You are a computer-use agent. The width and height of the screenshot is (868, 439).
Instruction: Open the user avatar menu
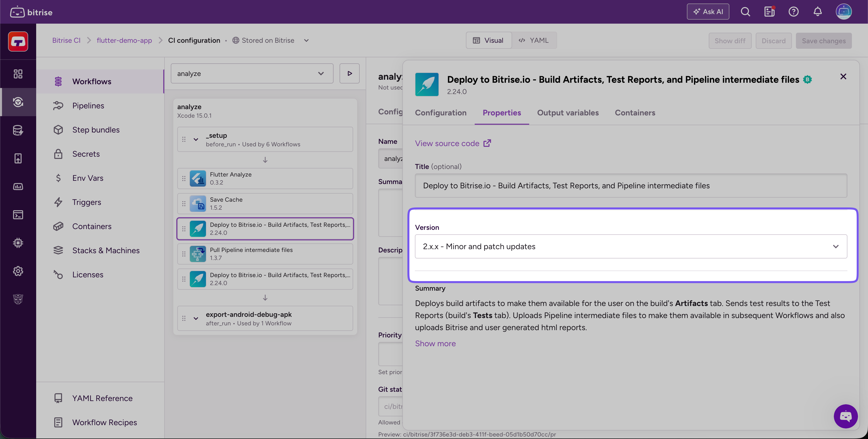843,12
